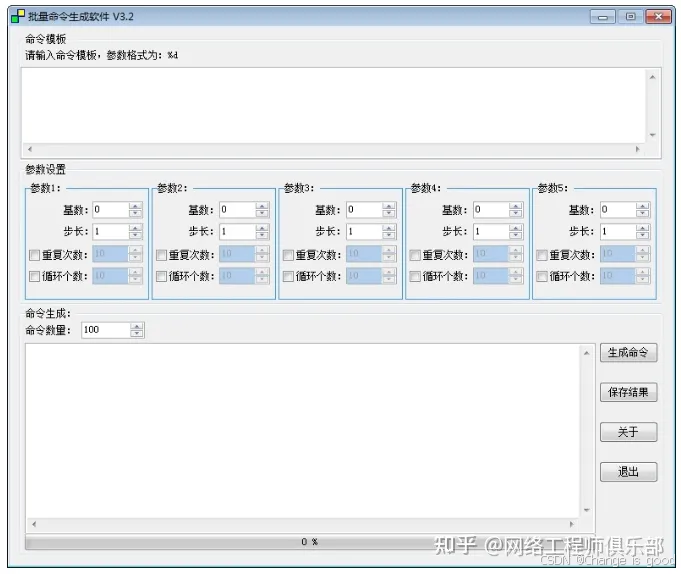Click the 基数 field in 参数4
The width and height of the screenshot is (681, 574).
(x=491, y=210)
